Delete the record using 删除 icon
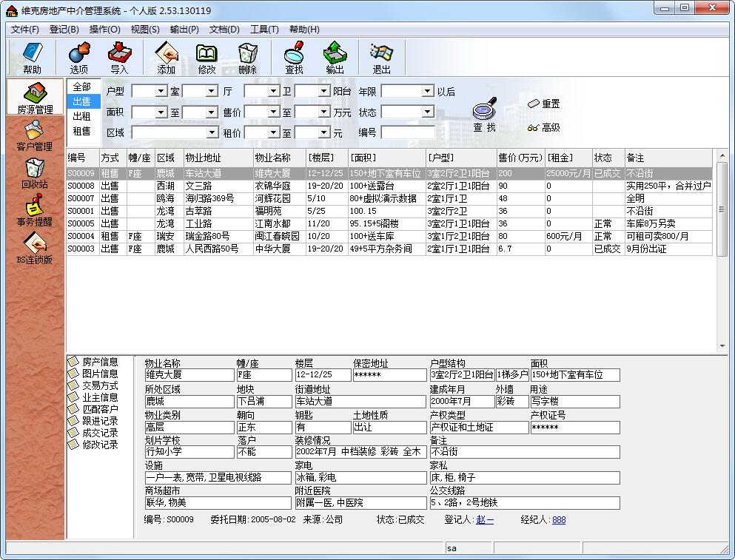This screenshot has height=560, width=735. [247, 58]
